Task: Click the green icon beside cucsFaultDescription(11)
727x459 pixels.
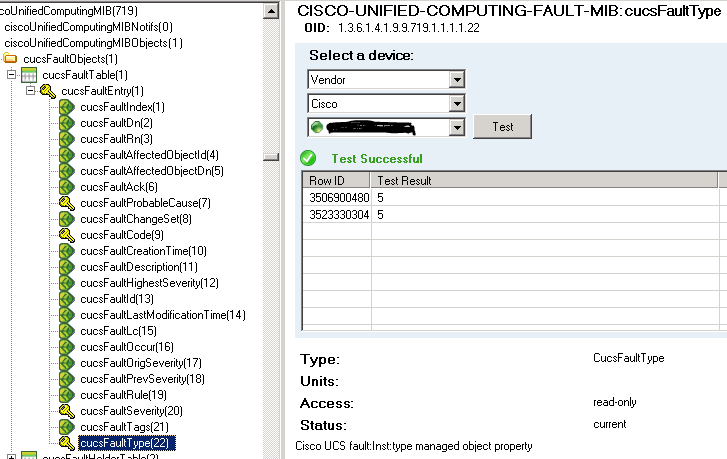Action: click(67, 267)
